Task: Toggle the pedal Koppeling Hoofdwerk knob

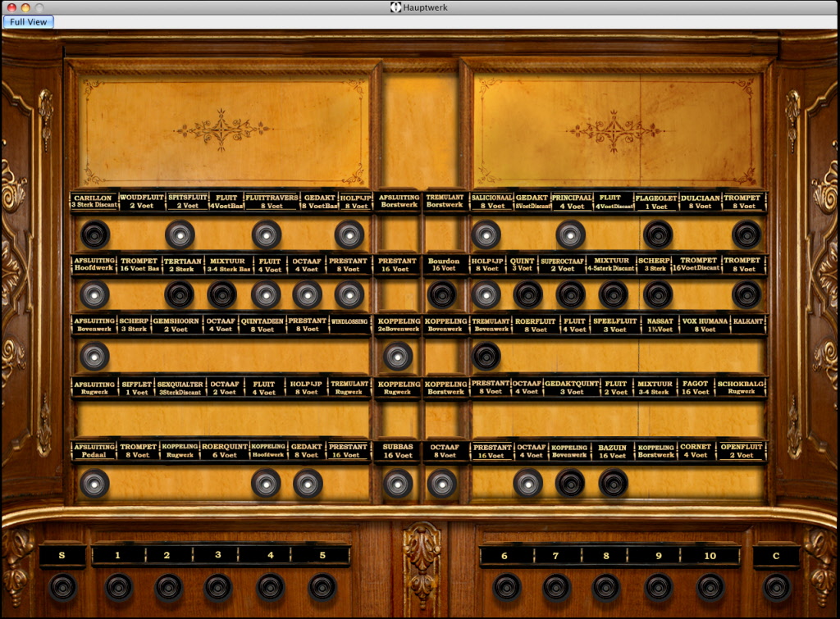Action: [267, 484]
